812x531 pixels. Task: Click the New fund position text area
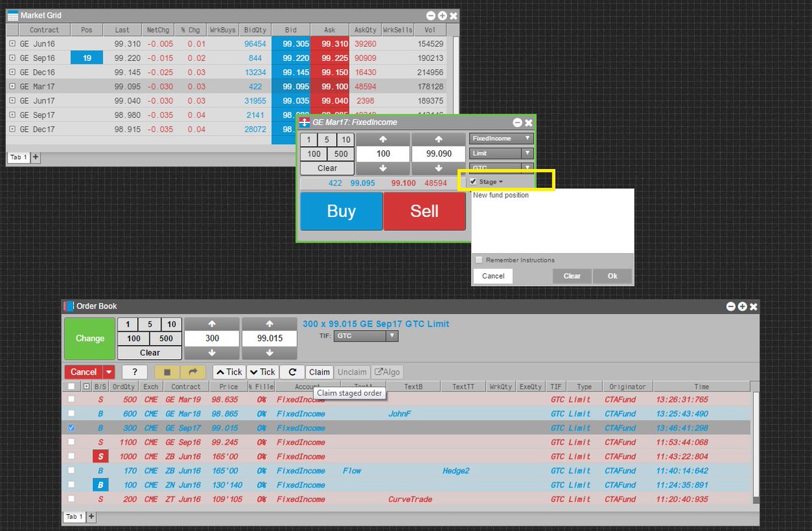(553, 221)
